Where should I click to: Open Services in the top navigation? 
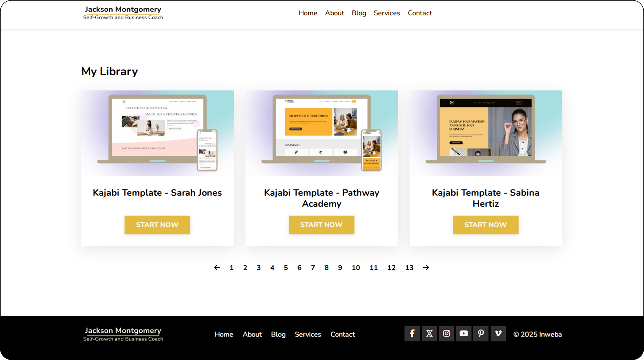(387, 13)
